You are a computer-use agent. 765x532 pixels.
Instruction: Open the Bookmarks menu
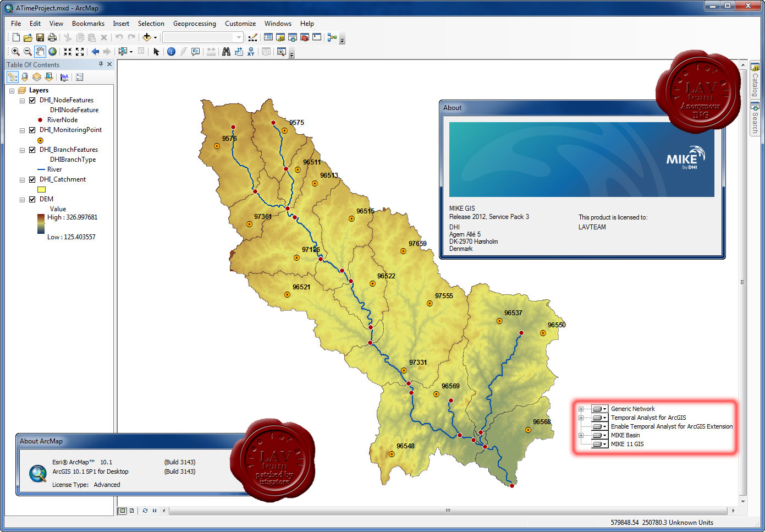coord(88,24)
